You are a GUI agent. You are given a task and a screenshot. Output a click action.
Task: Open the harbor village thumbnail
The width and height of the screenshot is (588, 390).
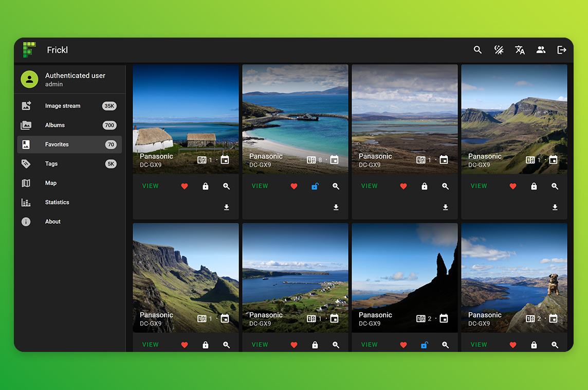click(295, 278)
